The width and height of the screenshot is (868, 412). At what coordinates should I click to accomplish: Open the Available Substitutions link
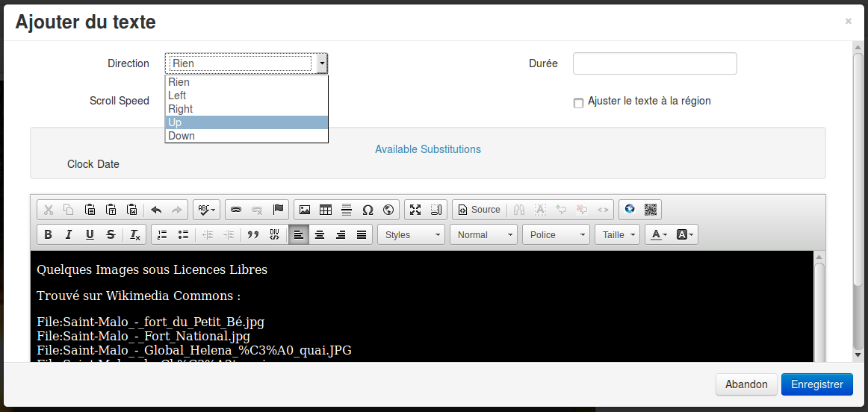pos(428,149)
